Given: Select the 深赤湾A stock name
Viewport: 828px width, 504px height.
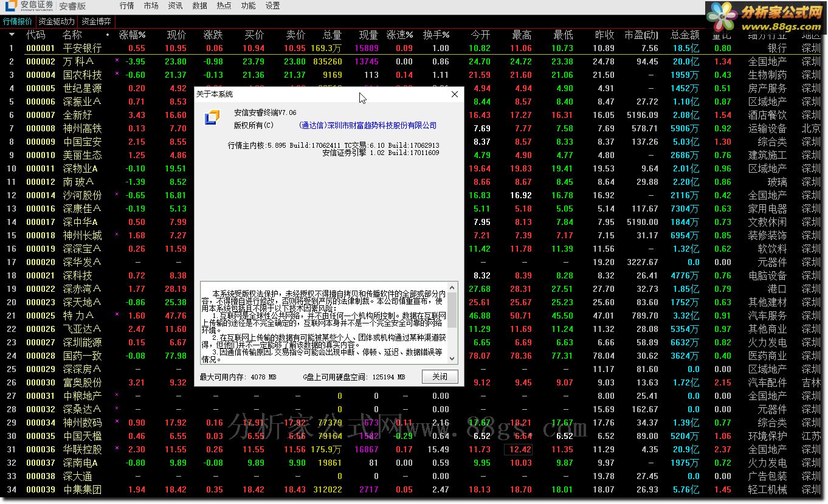Looking at the screenshot, I should [82, 289].
